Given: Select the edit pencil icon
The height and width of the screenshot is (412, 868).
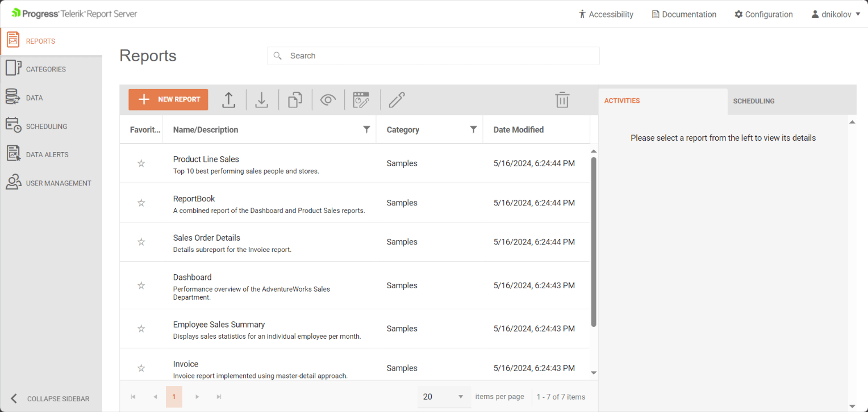Looking at the screenshot, I should coord(397,99).
